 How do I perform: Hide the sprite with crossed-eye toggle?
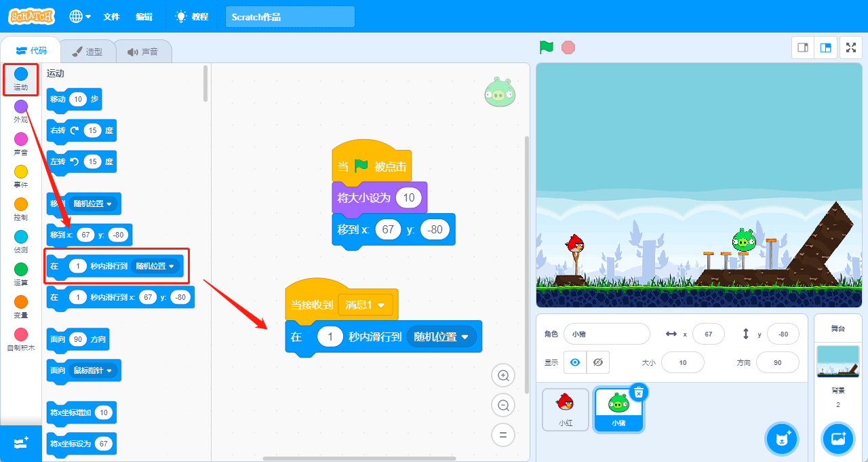click(x=598, y=362)
